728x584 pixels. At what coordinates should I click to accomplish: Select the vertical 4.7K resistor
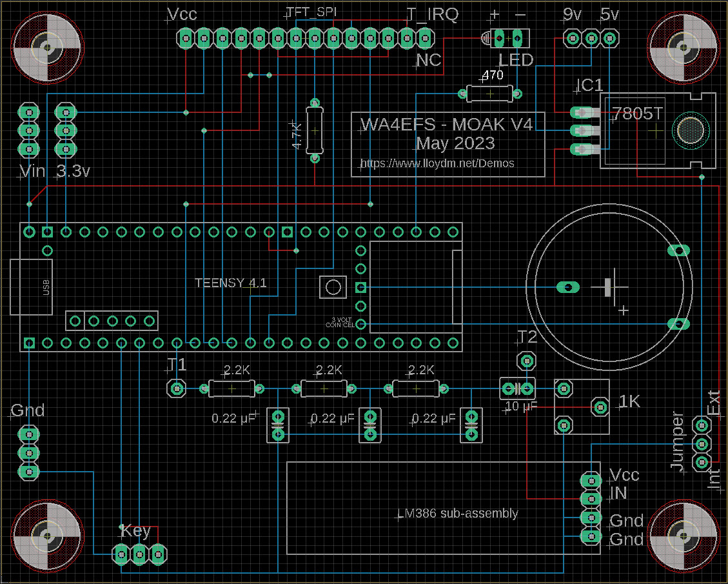pyautogui.click(x=315, y=130)
